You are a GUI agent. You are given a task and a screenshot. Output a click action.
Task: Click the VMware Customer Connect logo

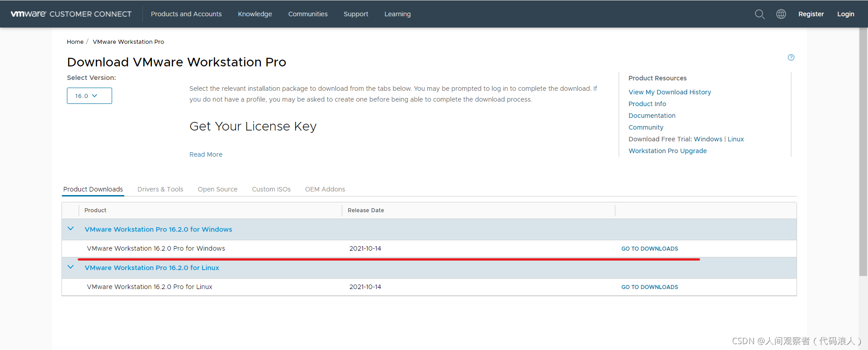click(x=71, y=14)
